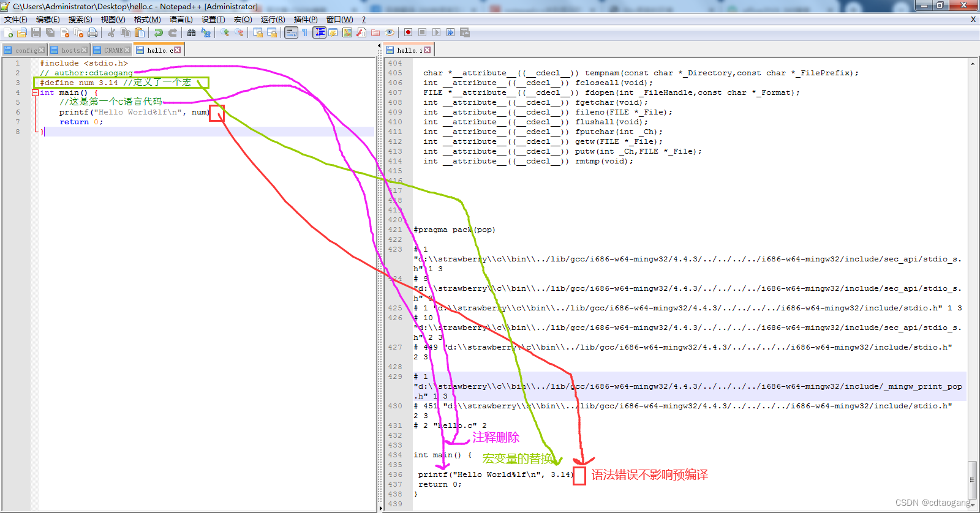Image resolution: width=980 pixels, height=513 pixels.
Task: Click the right pane vertical scrollbar thumb
Action: (973, 481)
